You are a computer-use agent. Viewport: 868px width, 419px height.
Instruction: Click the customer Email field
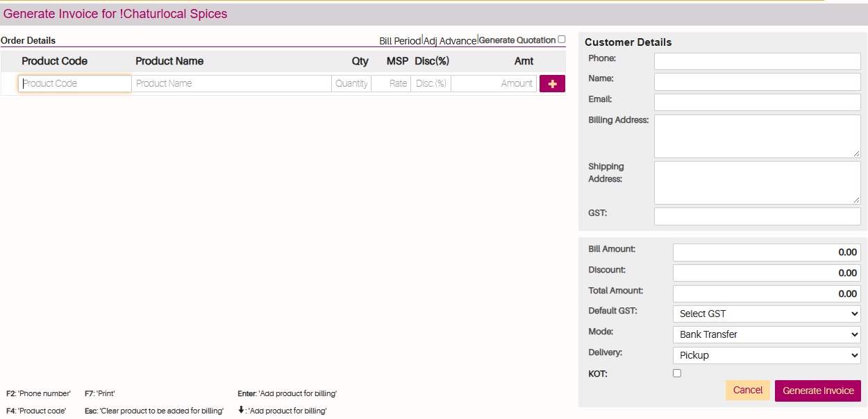[x=758, y=103]
